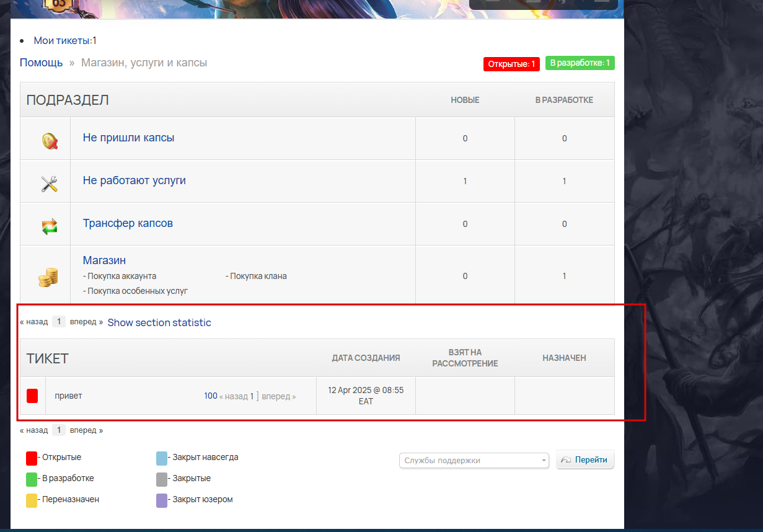Open Покупка аккаунта sublink
This screenshot has height=532, width=763.
pos(121,276)
